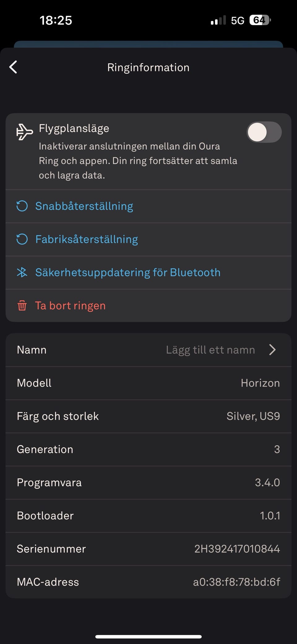This screenshot has height=644, width=297.
Task: Tap the battery indicator in status bar
Action: click(x=260, y=20)
